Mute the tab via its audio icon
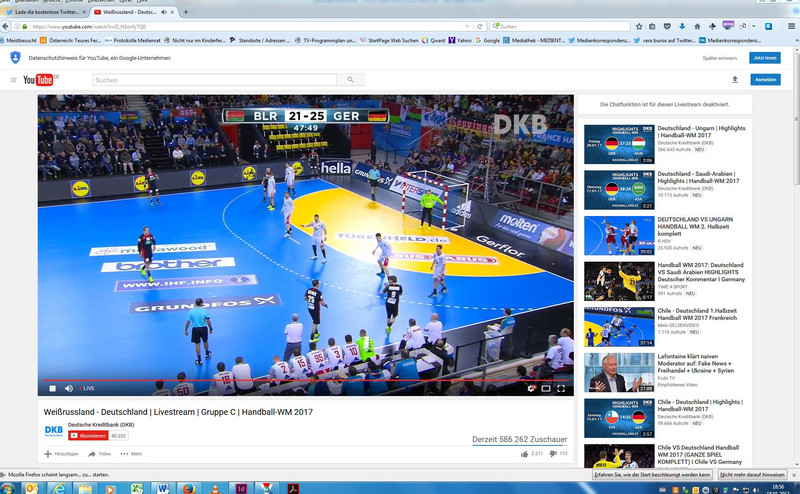This screenshot has width=800, height=494. 164,12
